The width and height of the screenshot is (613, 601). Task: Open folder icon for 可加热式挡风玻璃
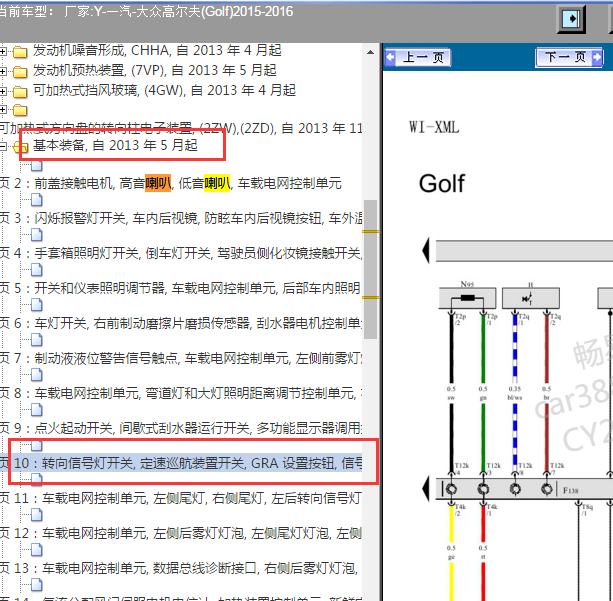[20, 92]
